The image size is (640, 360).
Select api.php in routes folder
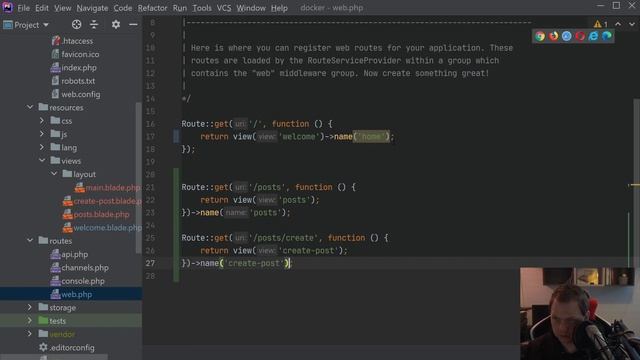tap(70, 254)
